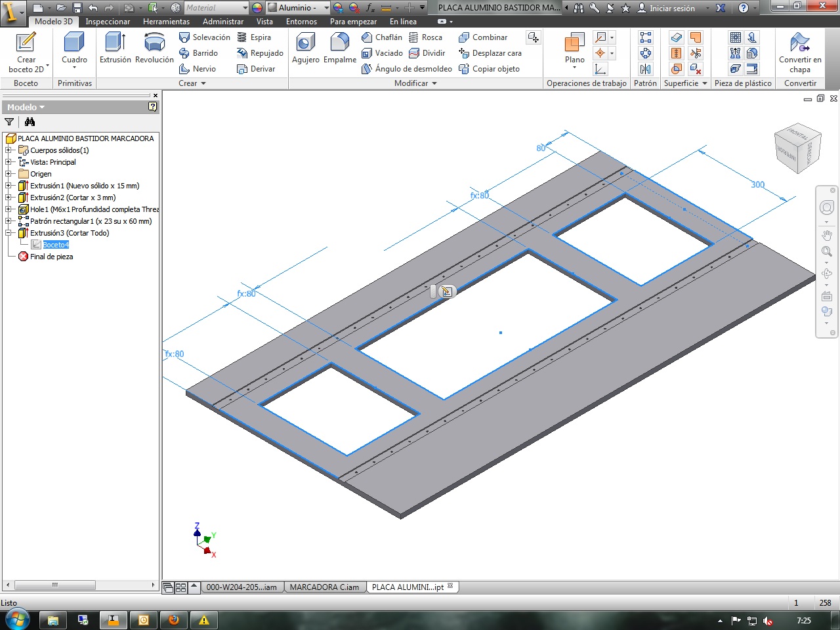Select the Extrusión tool
Screen dimensions: 840x630
click(115, 48)
